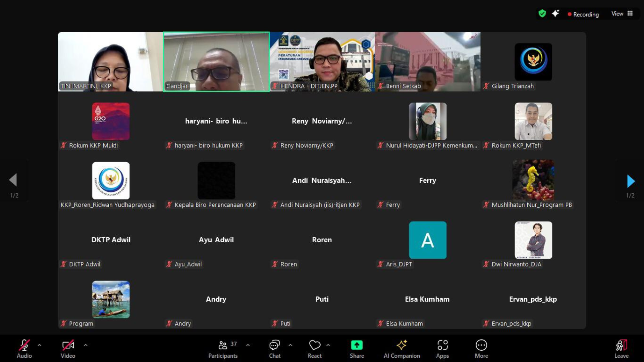Screen dimensions: 644x362
Task: Click the Roren center name text
Action: [322, 240]
